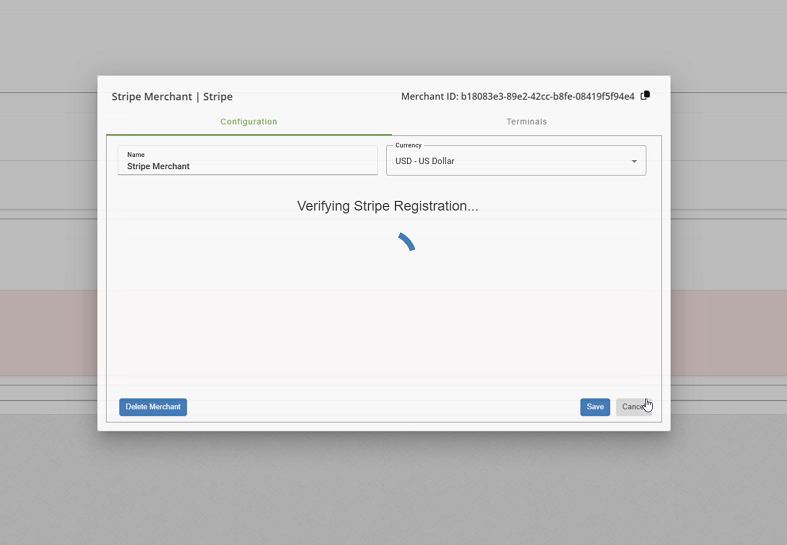The width and height of the screenshot is (787, 545).
Task: Click the small Name label above the input
Action: click(136, 155)
